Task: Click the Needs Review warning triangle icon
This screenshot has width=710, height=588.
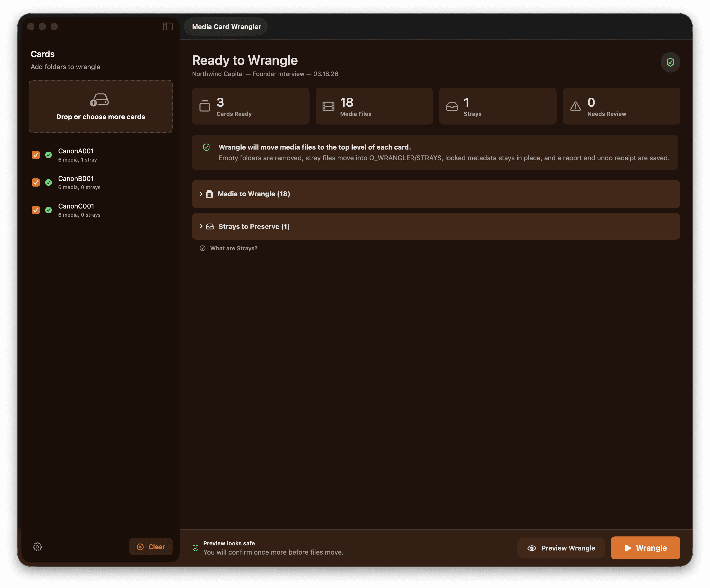Action: [x=575, y=106]
